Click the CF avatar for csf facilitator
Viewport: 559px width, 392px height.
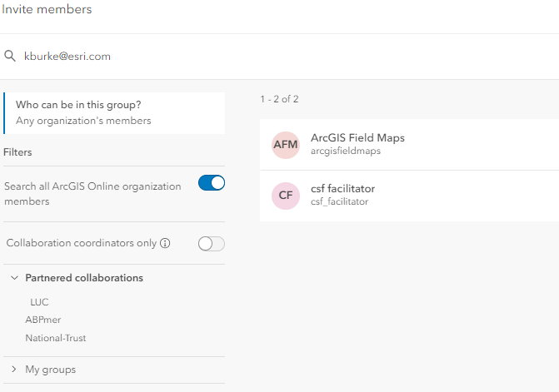point(286,196)
